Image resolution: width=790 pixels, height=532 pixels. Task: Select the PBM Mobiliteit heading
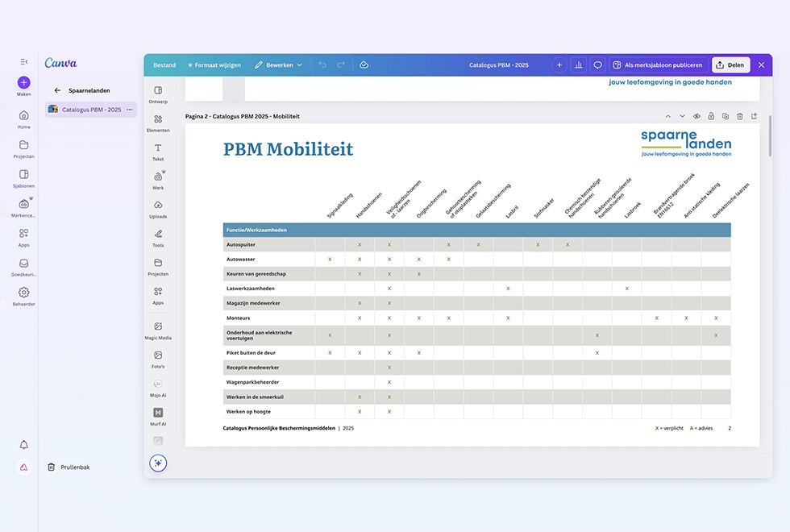pos(289,149)
